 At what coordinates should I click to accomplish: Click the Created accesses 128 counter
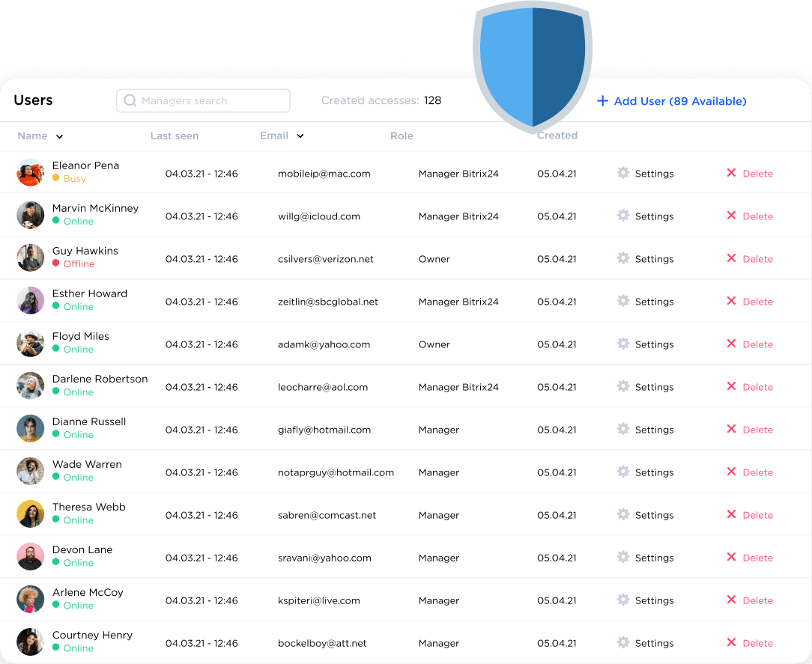pos(381,100)
